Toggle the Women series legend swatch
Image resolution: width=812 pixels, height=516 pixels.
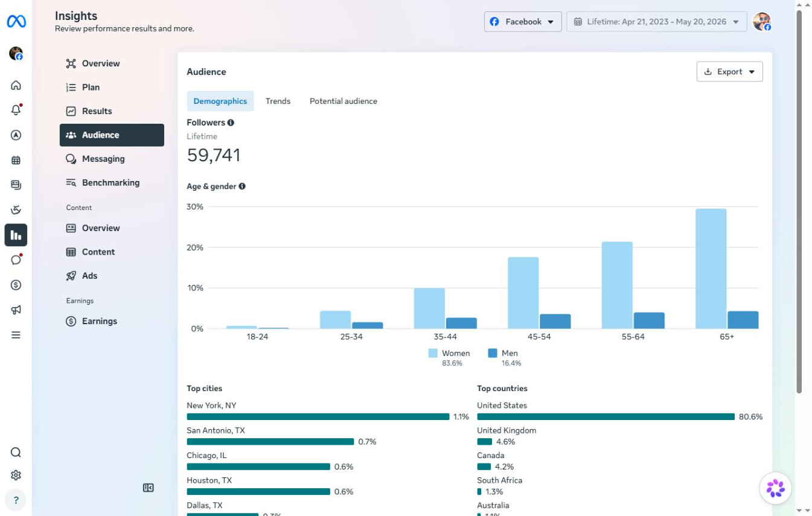coord(433,353)
